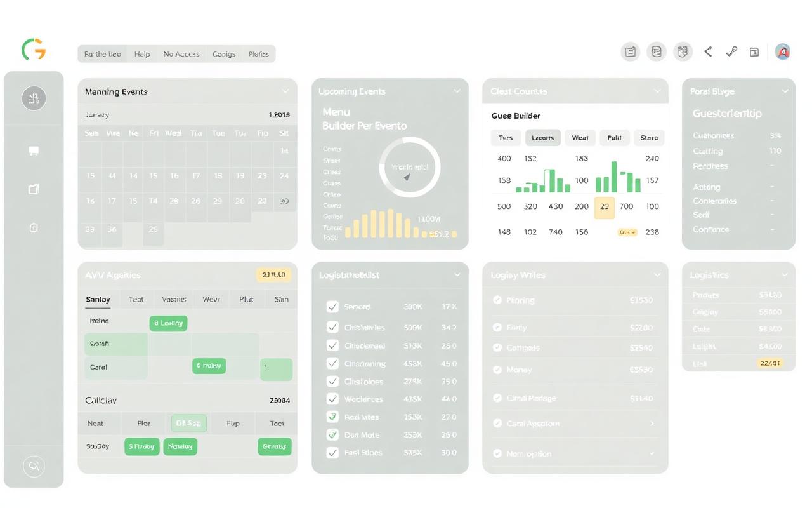Select the Ters tab in Guee Builder
The height and width of the screenshot is (508, 812).
(x=506, y=138)
